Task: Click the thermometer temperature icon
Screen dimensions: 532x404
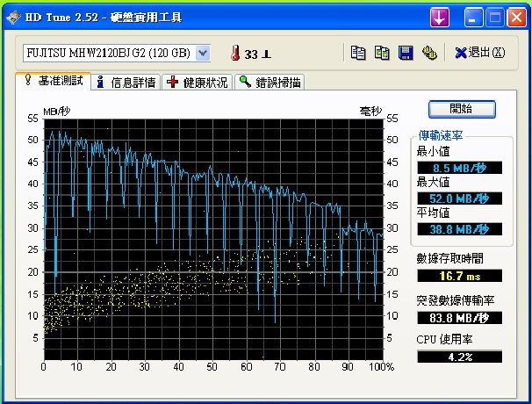Action: click(235, 54)
